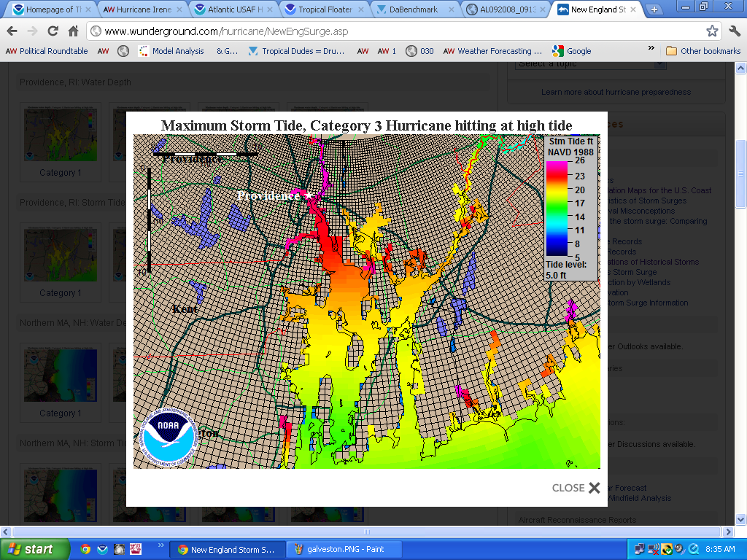
Task: Close the 'DaBenchmark' tab
Action: [x=451, y=9]
